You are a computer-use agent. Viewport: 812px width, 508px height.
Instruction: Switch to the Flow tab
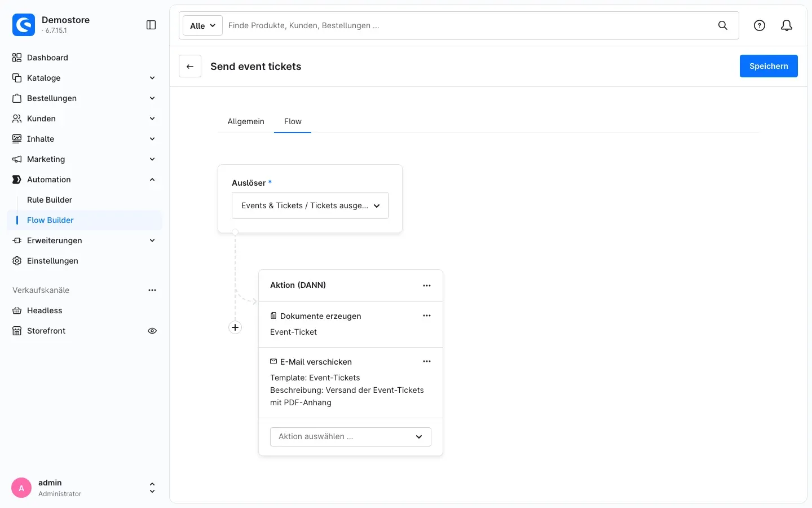pyautogui.click(x=293, y=121)
